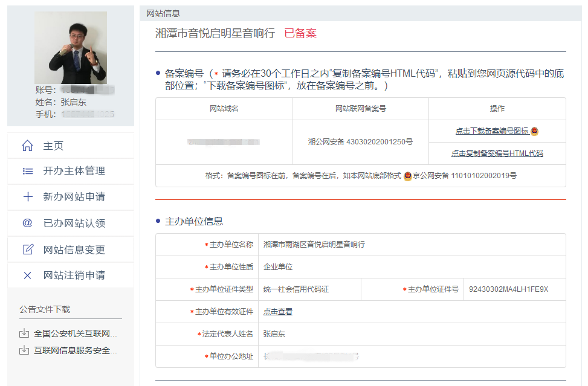The image size is (588, 386).
Task: Select the Home icon beside 主页
Action: pos(27,146)
